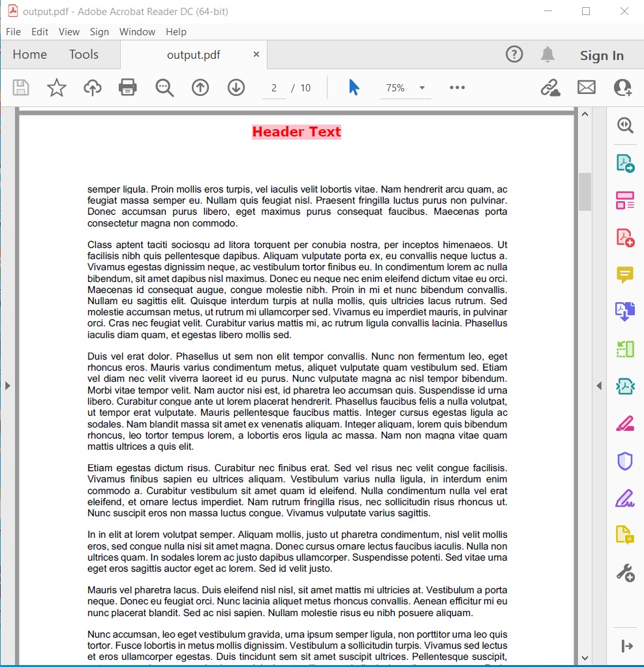
Task: Switch to the Tools tab
Action: 83,55
